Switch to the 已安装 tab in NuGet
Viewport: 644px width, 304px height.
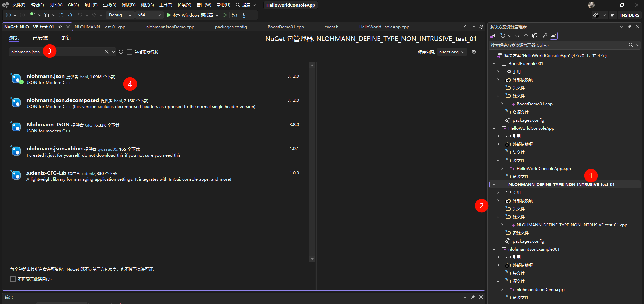click(x=40, y=38)
